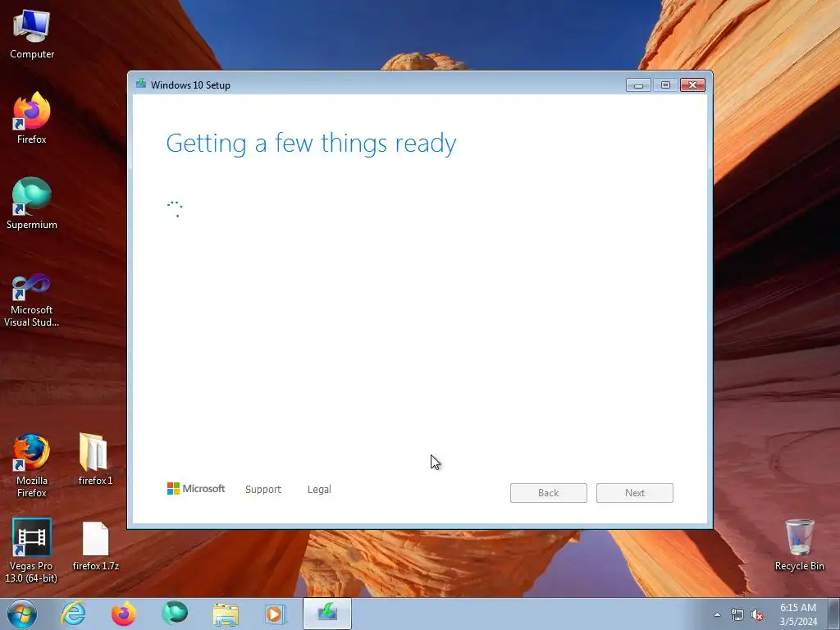Click the Microsoft logo in setup
Image resolution: width=840 pixels, height=630 pixels.
[196, 489]
